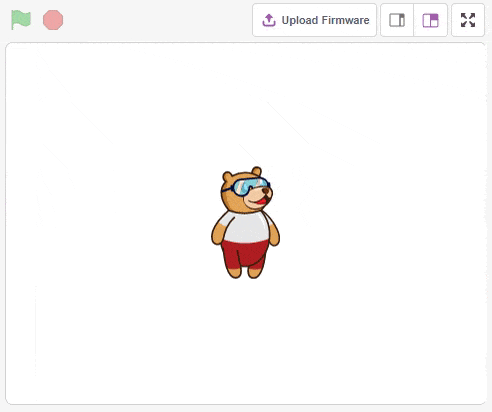Screen dimensions: 492x412
Task: Click the purple upload arrow icon
Action: 269,20
